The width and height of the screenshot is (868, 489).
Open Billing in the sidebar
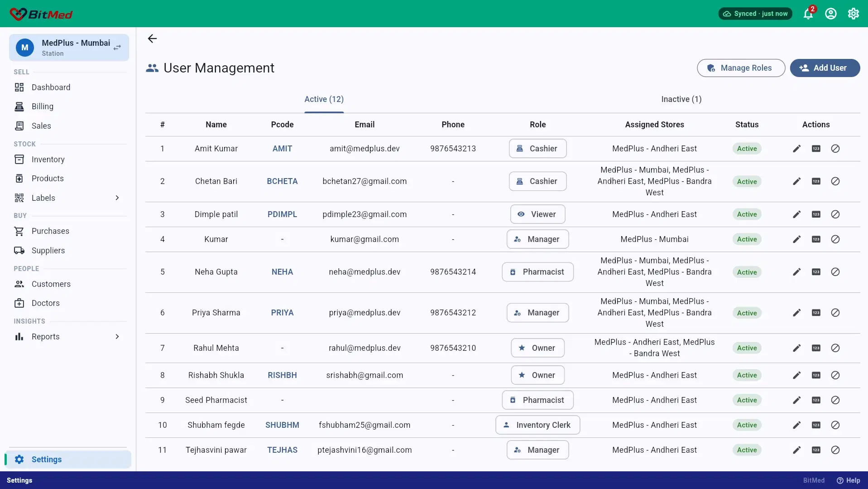(x=69, y=107)
